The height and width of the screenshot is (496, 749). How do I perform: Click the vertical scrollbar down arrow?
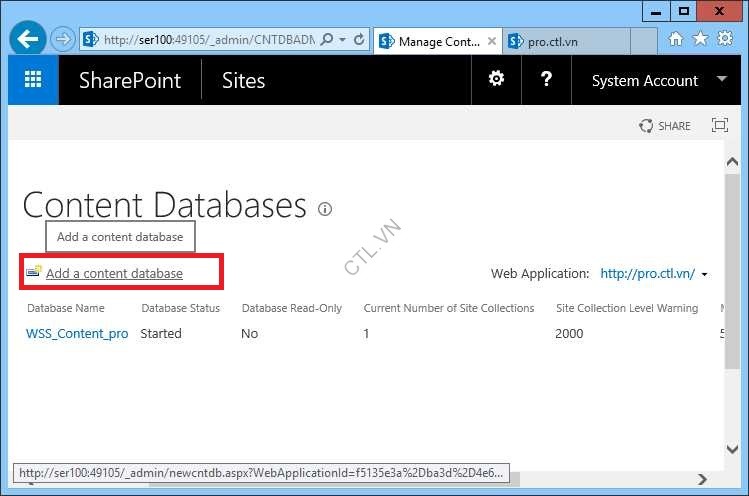coord(732,449)
